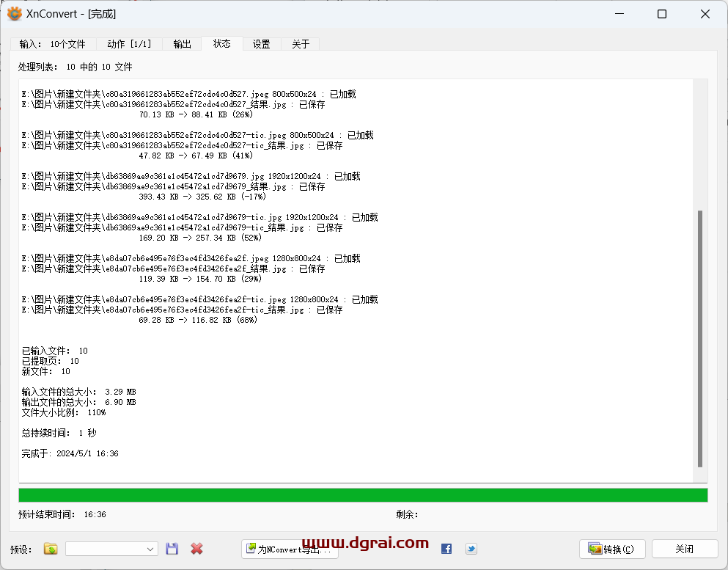
Task: Click the vertical scrollbar thumb of log
Action: 700,339
